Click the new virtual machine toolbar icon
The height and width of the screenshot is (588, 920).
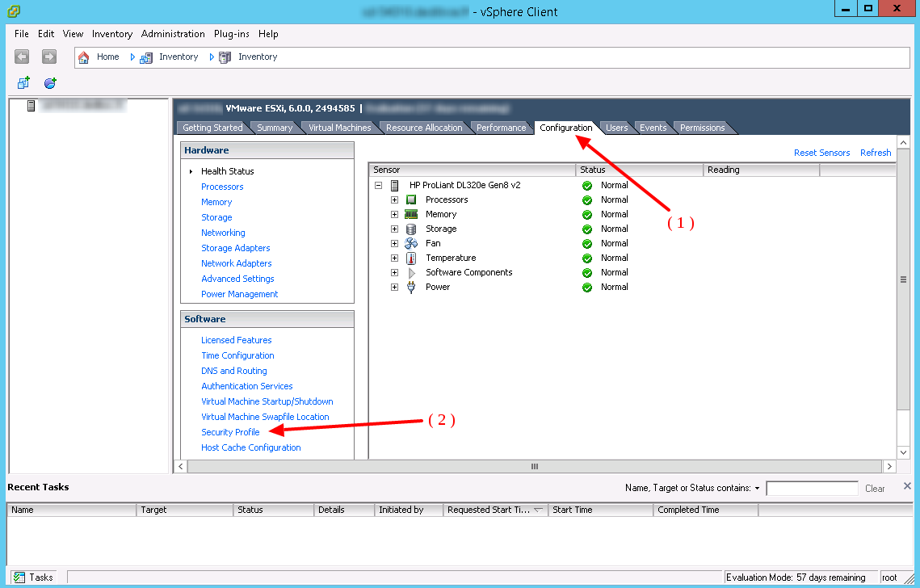(23, 83)
